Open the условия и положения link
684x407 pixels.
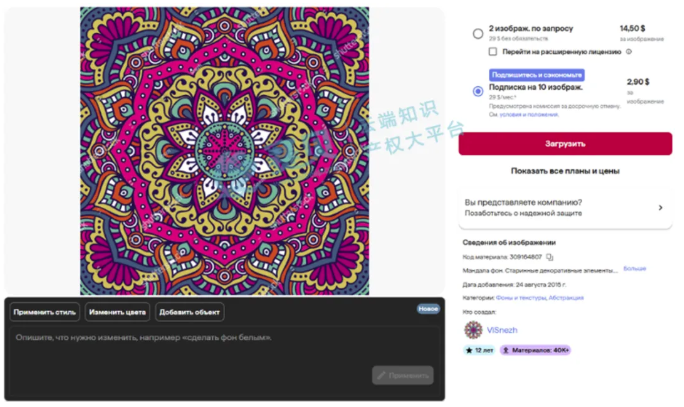pyautogui.click(x=529, y=114)
